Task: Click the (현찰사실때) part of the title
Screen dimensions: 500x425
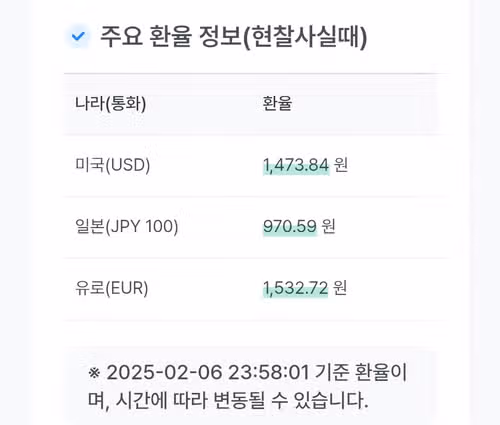Action: (x=305, y=37)
